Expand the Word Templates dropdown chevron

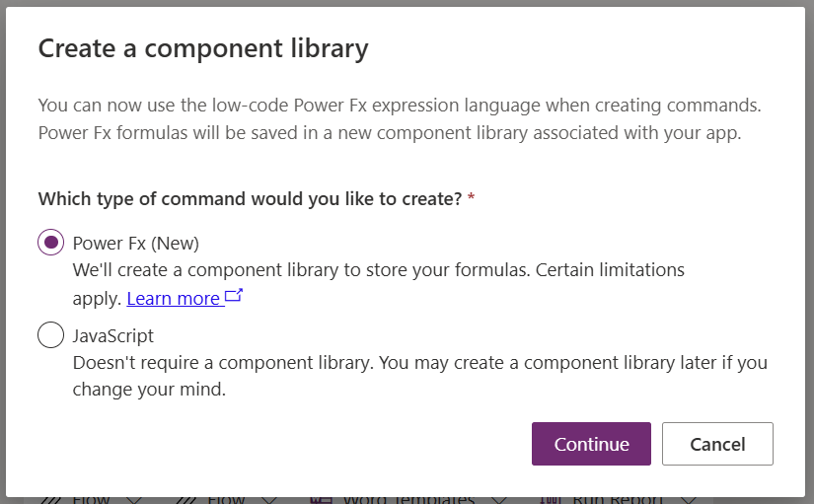tap(499, 499)
